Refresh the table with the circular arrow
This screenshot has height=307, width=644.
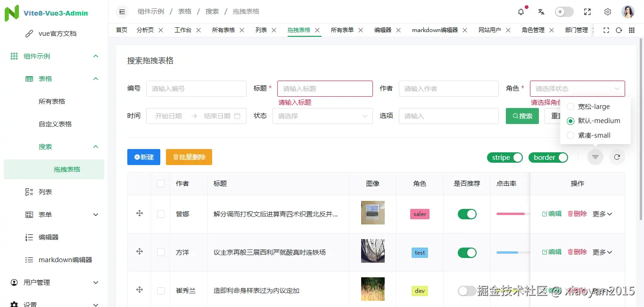click(617, 157)
